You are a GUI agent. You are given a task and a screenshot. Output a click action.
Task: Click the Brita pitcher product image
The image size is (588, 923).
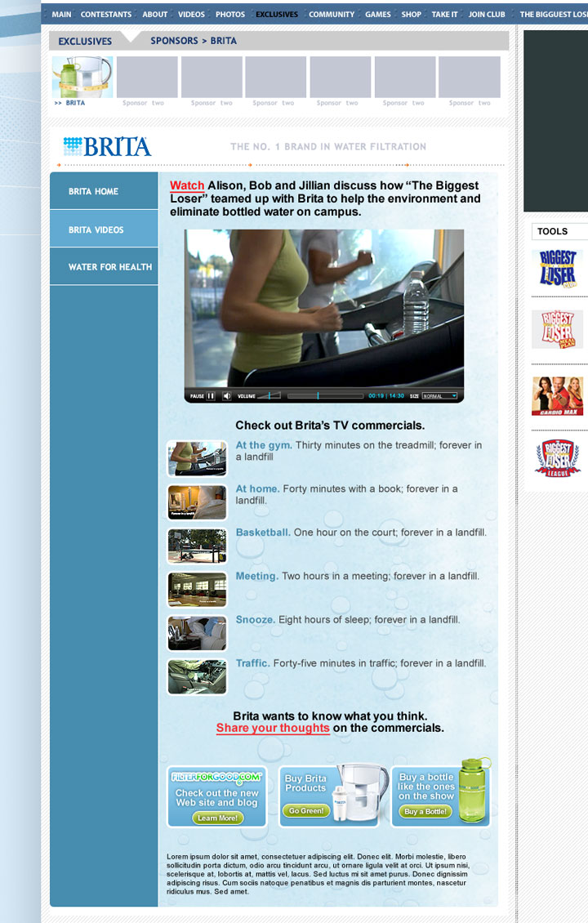(359, 793)
